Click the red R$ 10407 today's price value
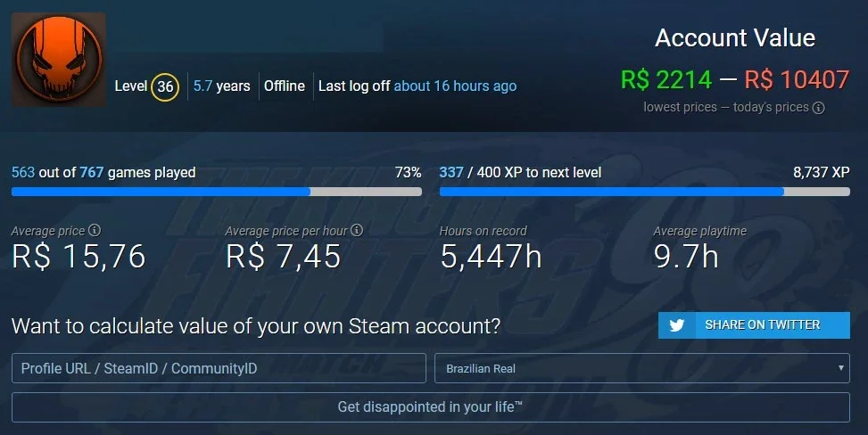This screenshot has height=435, width=868. pyautogui.click(x=797, y=79)
